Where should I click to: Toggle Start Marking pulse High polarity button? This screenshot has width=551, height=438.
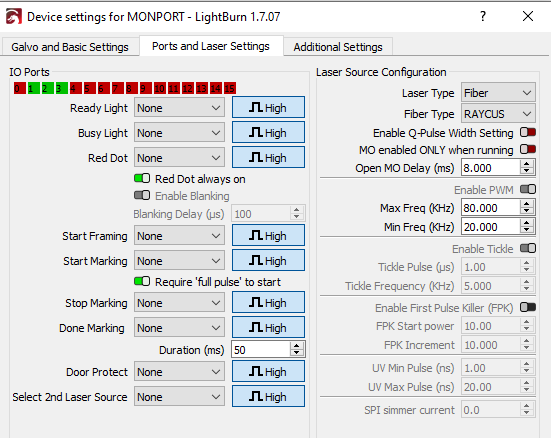[x=268, y=260]
